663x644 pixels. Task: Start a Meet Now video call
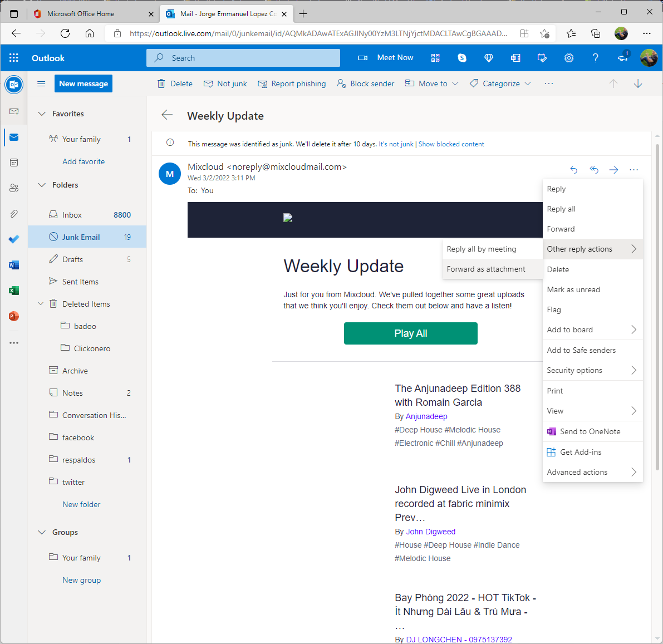[x=386, y=58]
